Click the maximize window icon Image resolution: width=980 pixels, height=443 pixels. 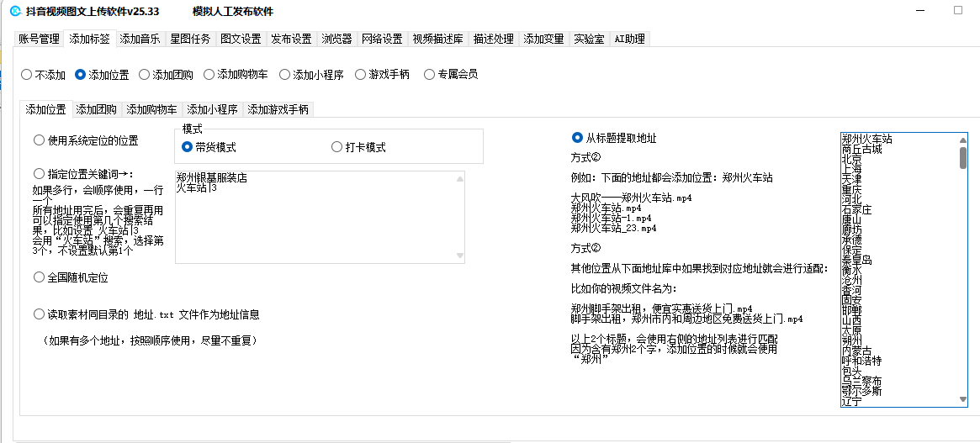pos(957,11)
